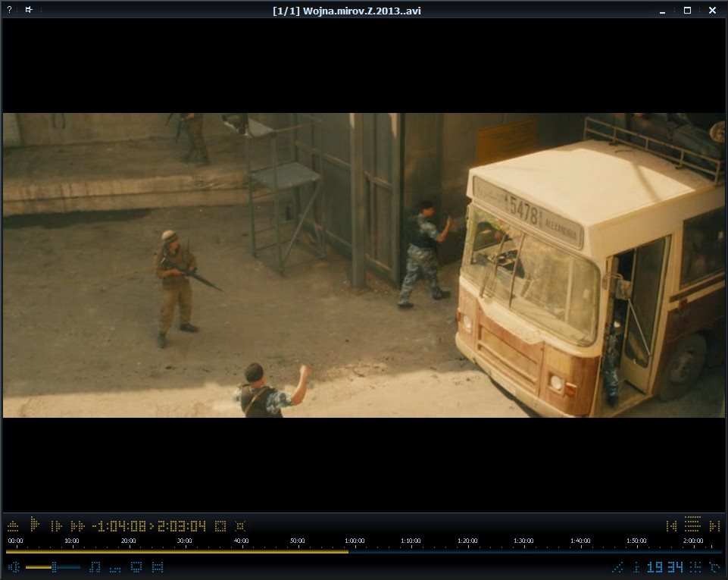Click the volume slider handle
This screenshot has height=580, width=728.
click(54, 567)
